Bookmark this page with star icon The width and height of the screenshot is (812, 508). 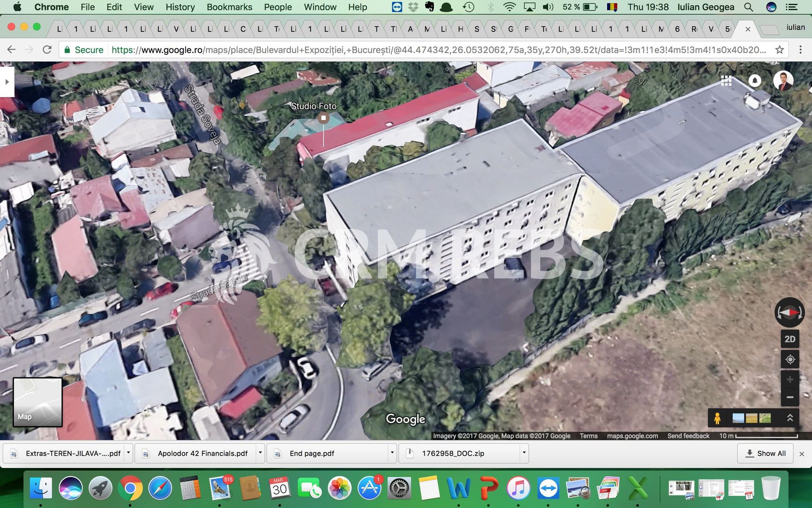[780, 50]
